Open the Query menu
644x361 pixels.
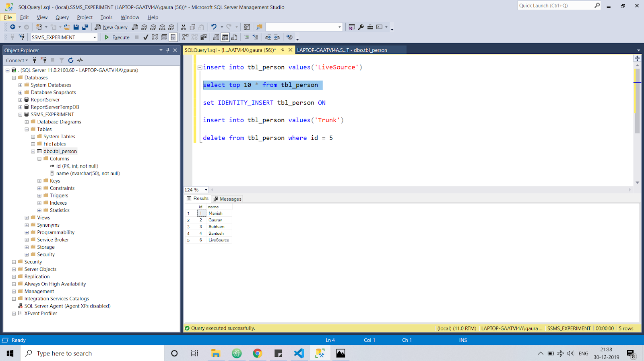point(62,17)
